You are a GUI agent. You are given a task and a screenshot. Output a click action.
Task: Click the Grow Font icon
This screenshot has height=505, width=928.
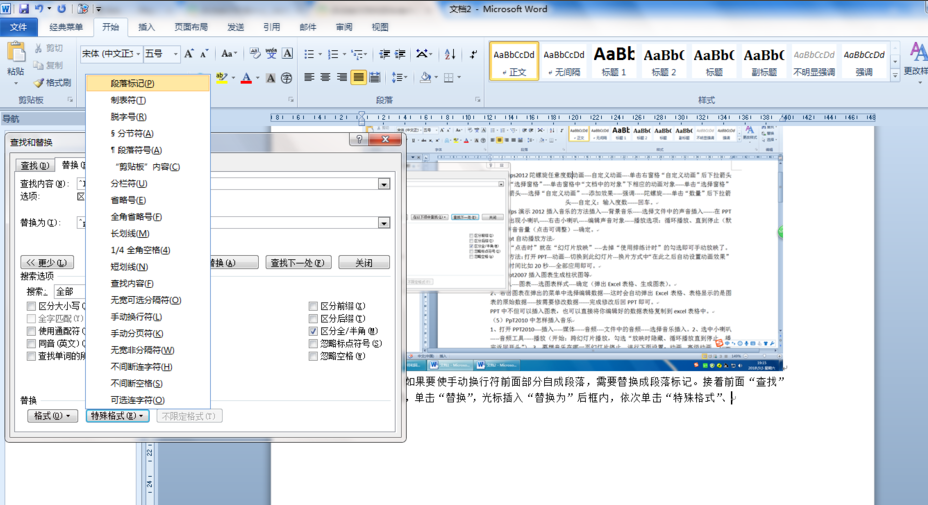[x=189, y=54]
